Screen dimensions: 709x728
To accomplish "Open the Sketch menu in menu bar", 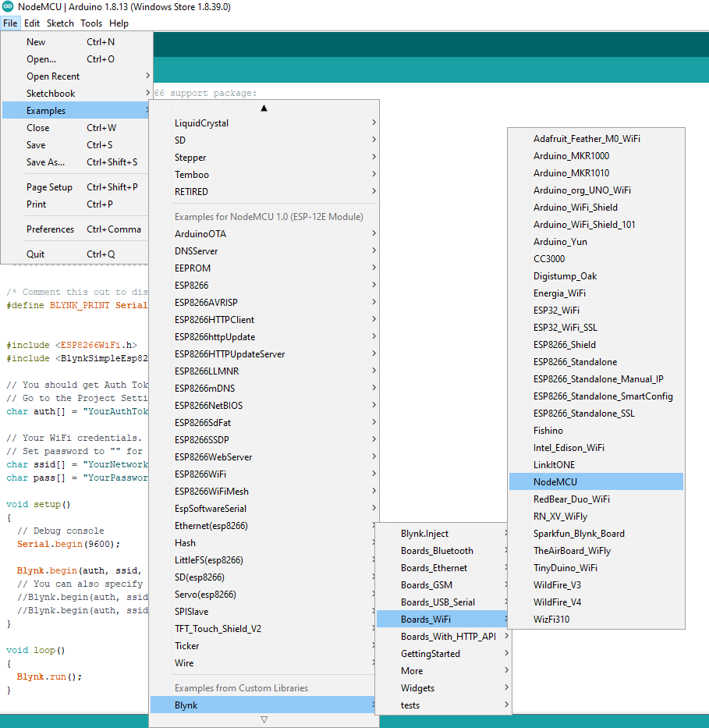I will [60, 23].
